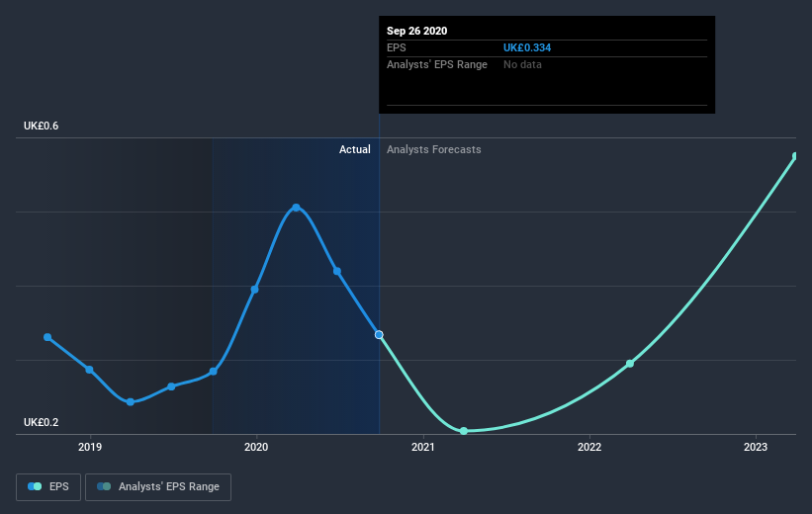
Task: Select the first EPS data point before 2019
Action: 47,337
